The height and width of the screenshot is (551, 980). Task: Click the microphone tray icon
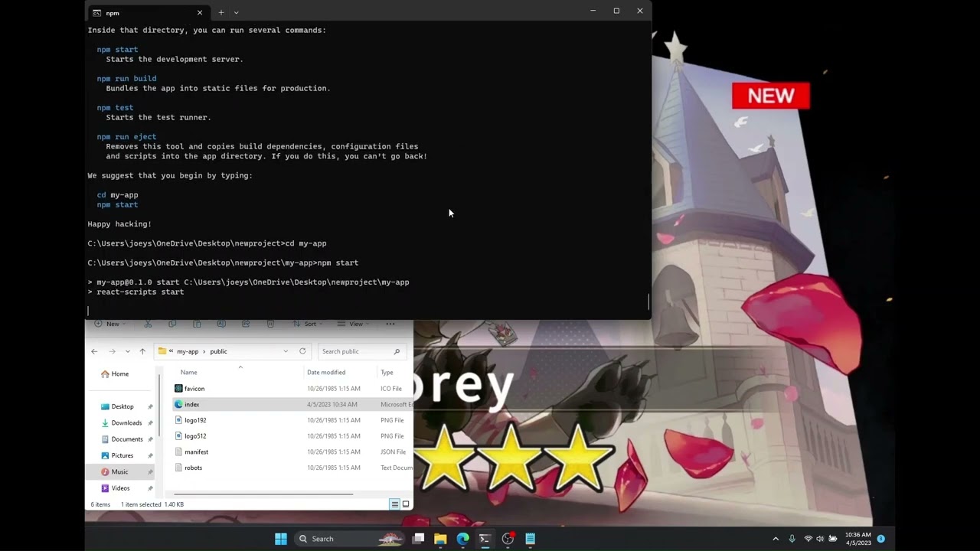pyautogui.click(x=792, y=539)
